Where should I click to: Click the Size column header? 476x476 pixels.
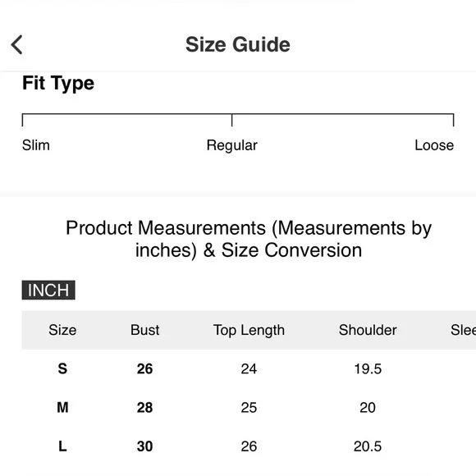click(x=62, y=330)
